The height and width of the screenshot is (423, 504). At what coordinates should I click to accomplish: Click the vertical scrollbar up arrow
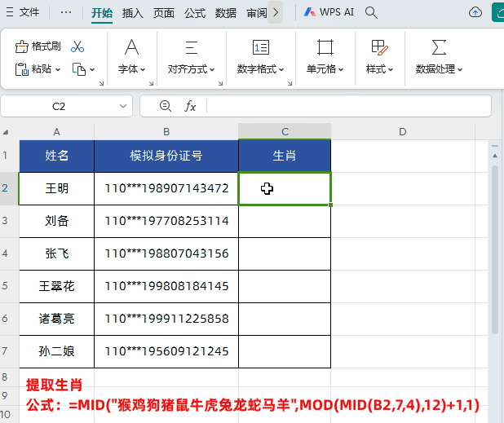point(495,156)
